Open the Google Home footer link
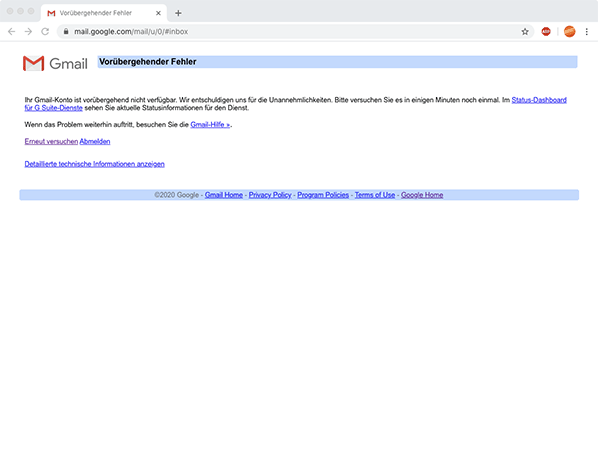Screen dimensions: 598x458 click(x=422, y=195)
